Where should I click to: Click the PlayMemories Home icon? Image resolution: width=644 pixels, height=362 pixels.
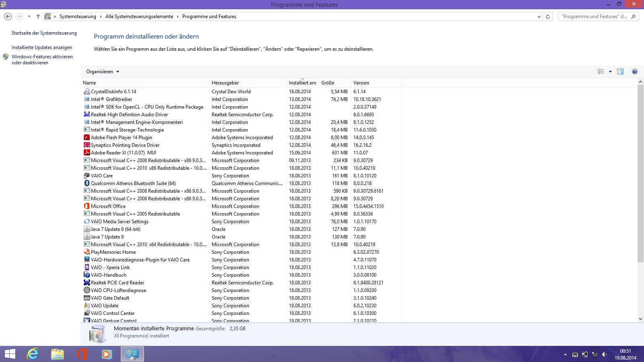click(87, 252)
